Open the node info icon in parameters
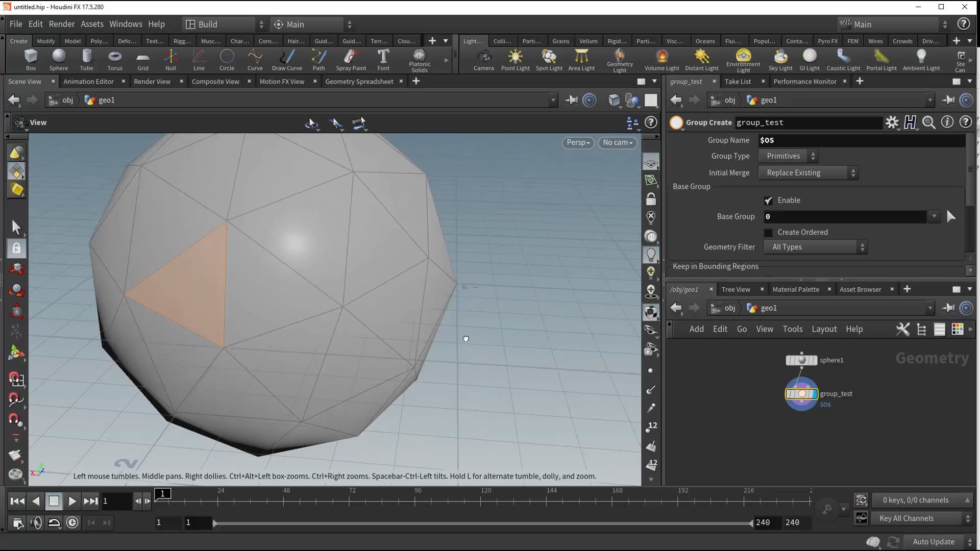Screen dimensions: 980x551 tap(947, 122)
